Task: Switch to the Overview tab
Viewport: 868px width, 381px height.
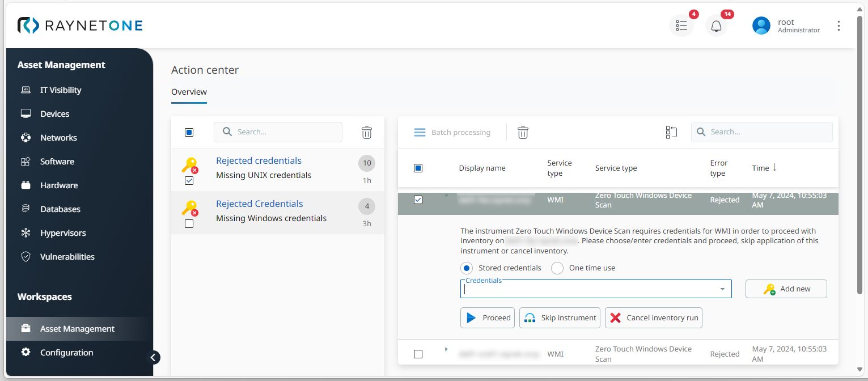Action: (189, 92)
